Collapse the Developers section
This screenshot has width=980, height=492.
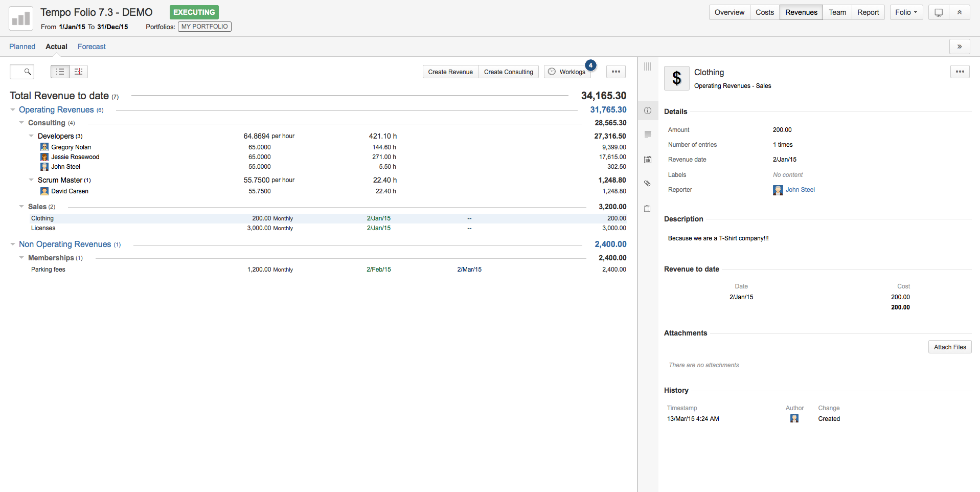31,136
